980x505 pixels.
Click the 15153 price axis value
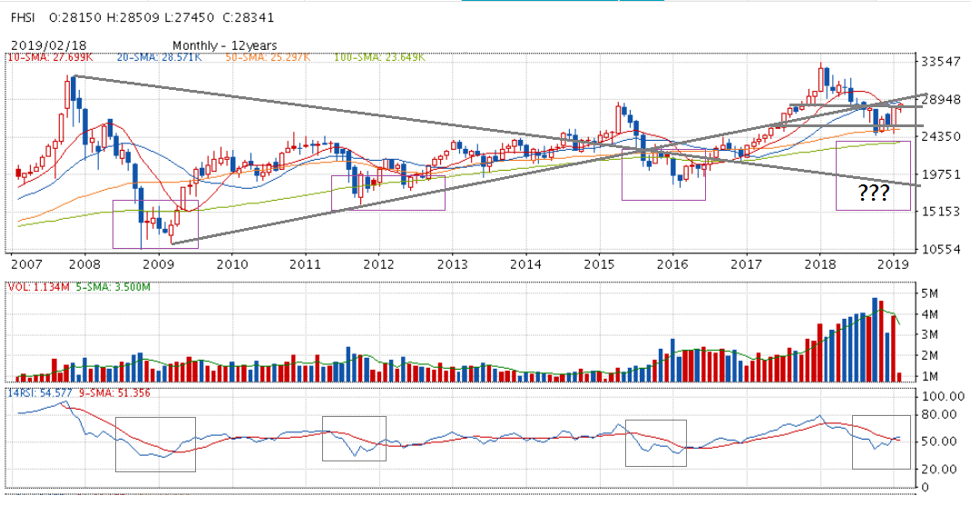(940, 212)
